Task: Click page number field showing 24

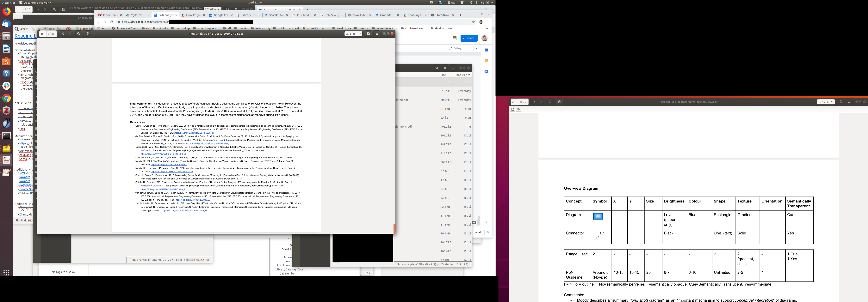Action: [514, 102]
